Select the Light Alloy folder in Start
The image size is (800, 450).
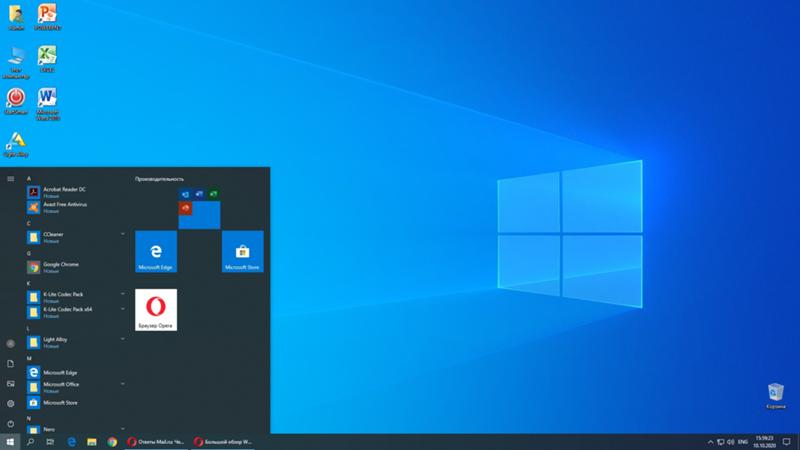(x=76, y=342)
